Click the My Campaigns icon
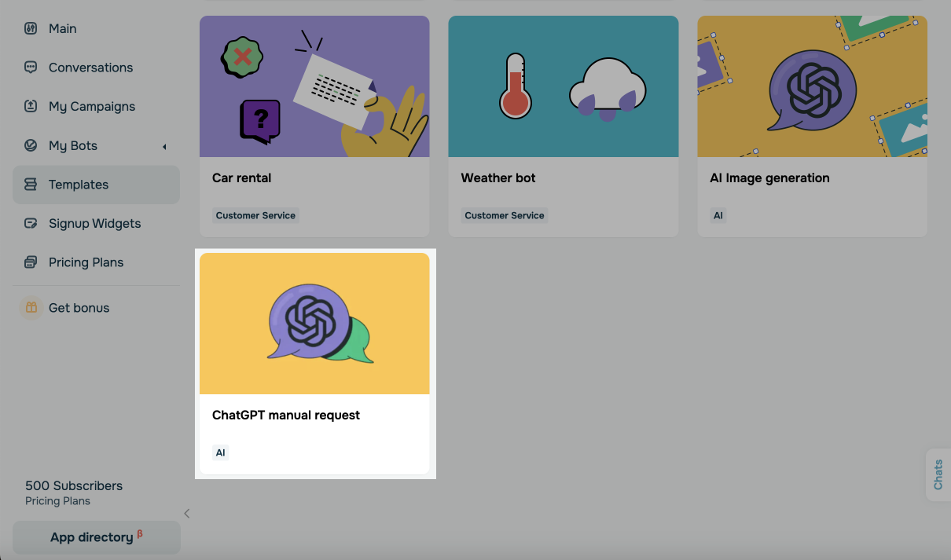The width and height of the screenshot is (951, 560). point(31,106)
